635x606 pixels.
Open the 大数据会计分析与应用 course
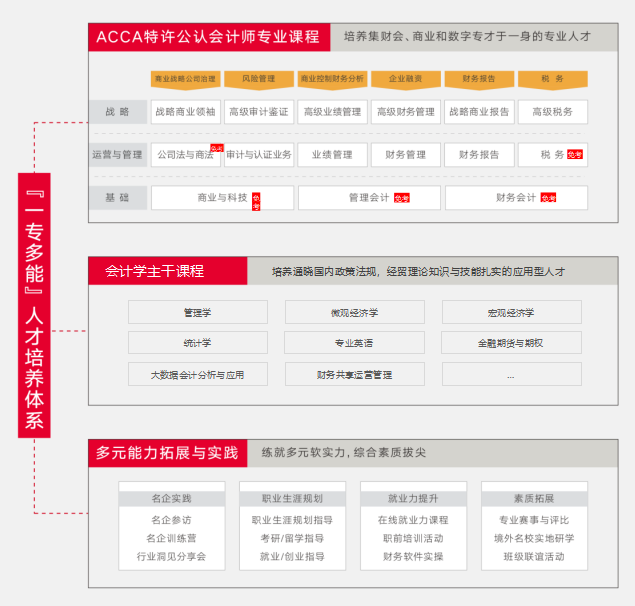(x=197, y=375)
